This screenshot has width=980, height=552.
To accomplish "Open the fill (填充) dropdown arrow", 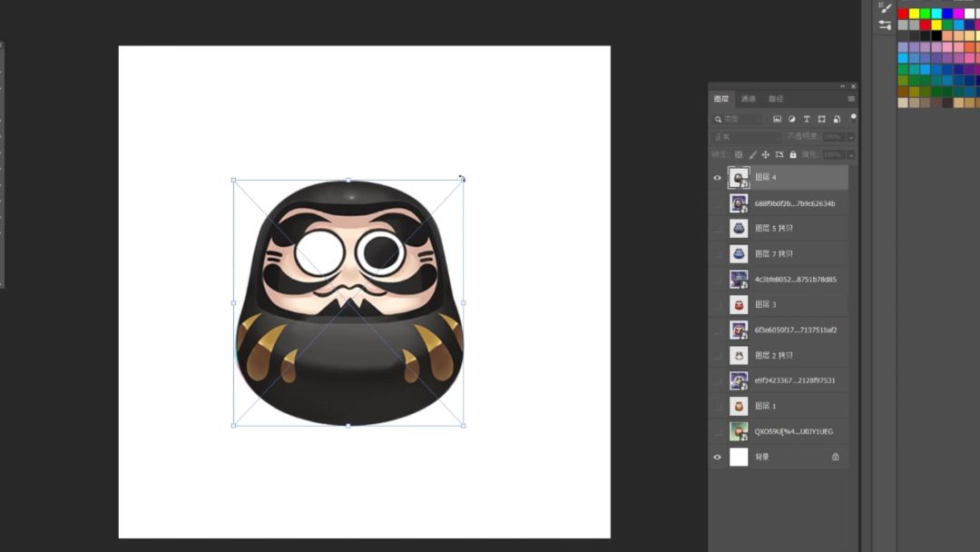I will tap(851, 154).
